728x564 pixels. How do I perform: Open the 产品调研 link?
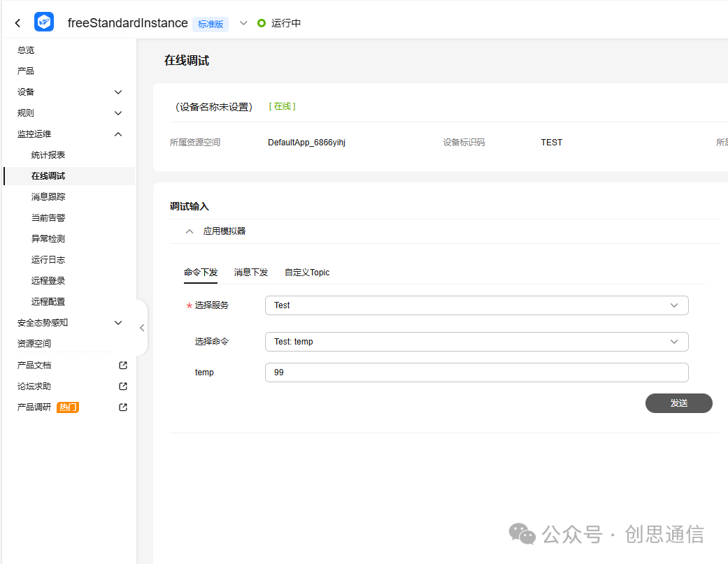click(34, 407)
